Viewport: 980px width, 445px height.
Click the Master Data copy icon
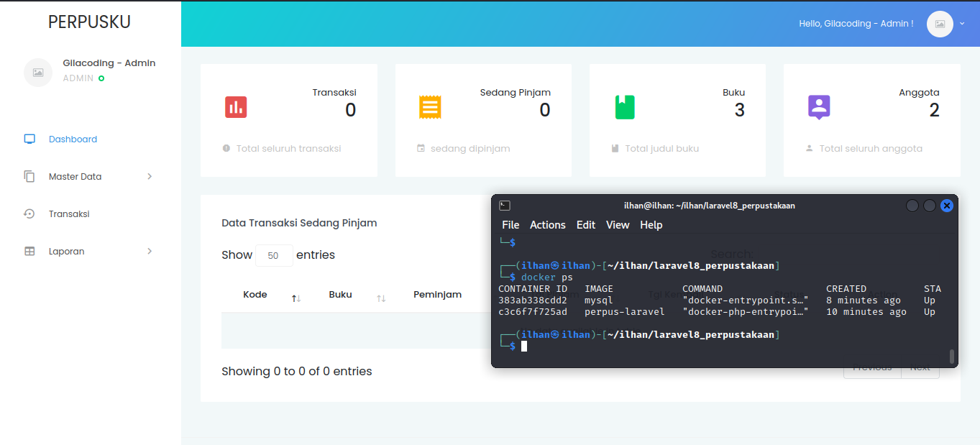[x=29, y=177]
